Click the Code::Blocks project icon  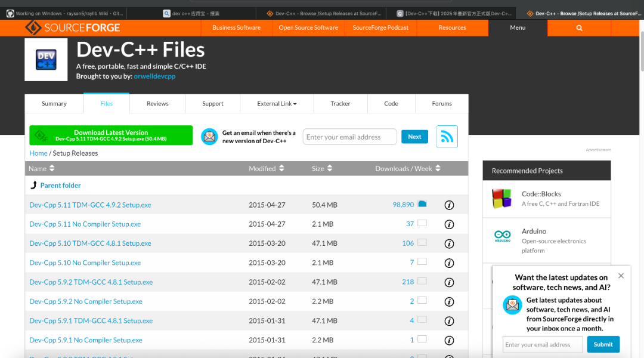coord(502,199)
